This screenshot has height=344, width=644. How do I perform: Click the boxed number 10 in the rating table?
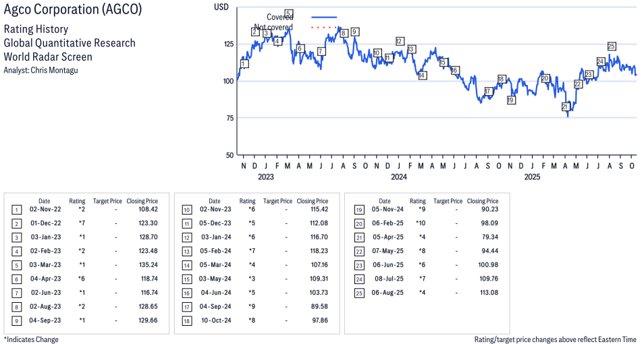[x=186, y=210]
